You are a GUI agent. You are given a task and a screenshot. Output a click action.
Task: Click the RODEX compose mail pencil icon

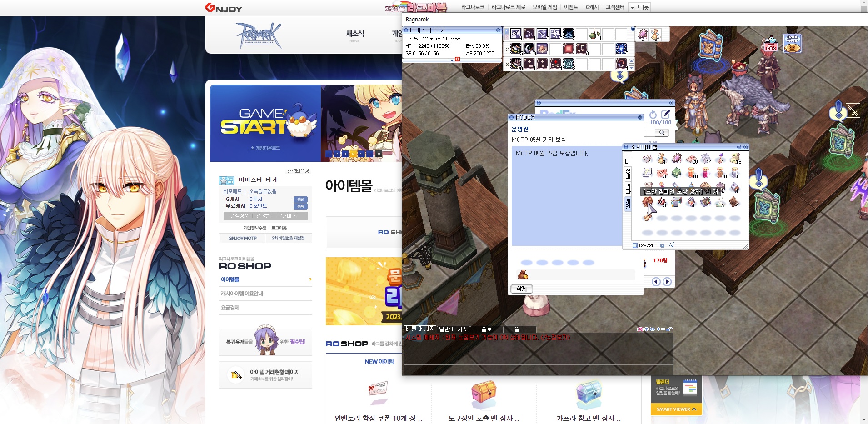(x=666, y=114)
